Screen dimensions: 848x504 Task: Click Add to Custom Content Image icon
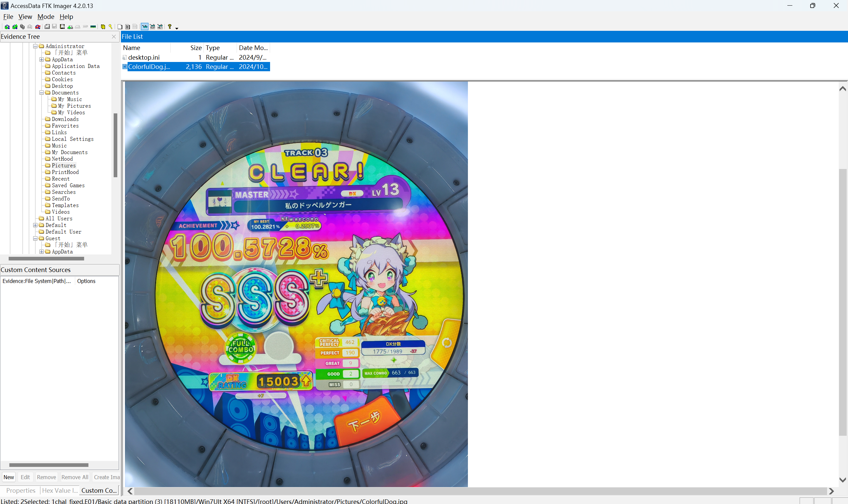70,27
